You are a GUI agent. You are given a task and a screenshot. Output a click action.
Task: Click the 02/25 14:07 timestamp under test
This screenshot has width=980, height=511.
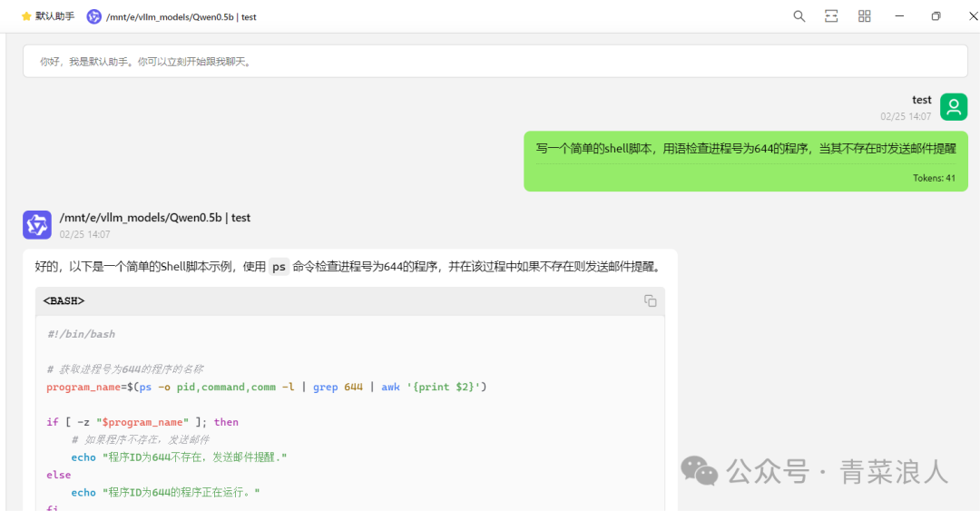click(x=906, y=116)
